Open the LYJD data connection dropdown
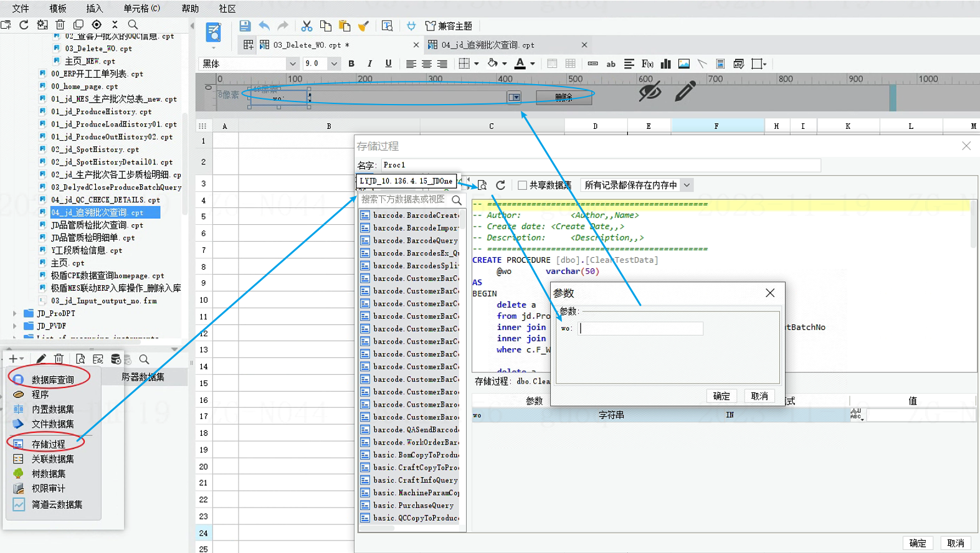 point(407,181)
